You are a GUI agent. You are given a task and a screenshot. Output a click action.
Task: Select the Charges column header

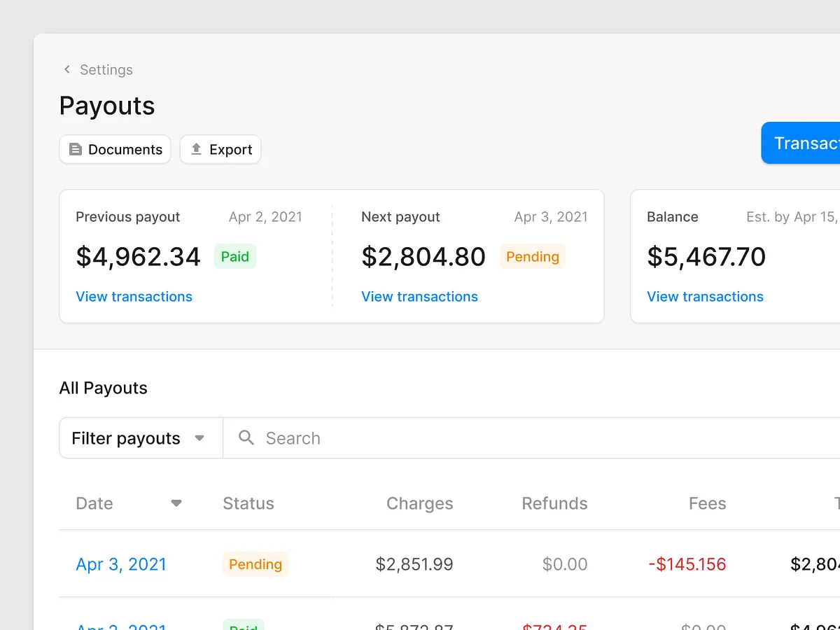click(x=419, y=503)
